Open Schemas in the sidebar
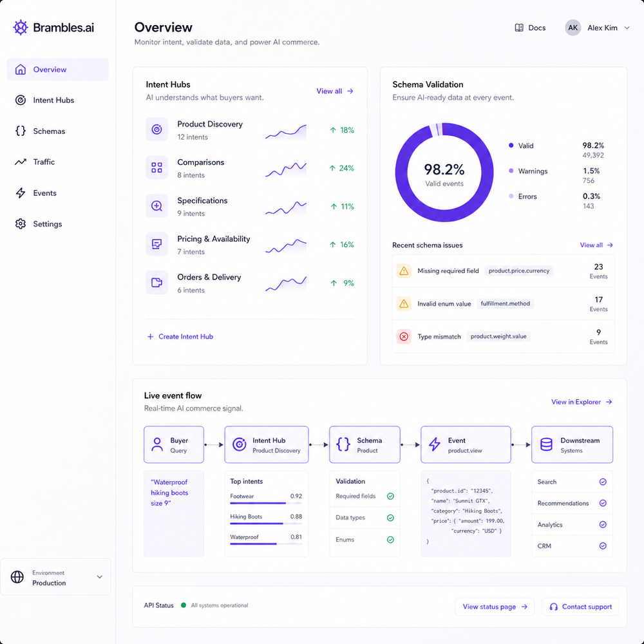Viewport: 644px width, 644px height. 58,131
